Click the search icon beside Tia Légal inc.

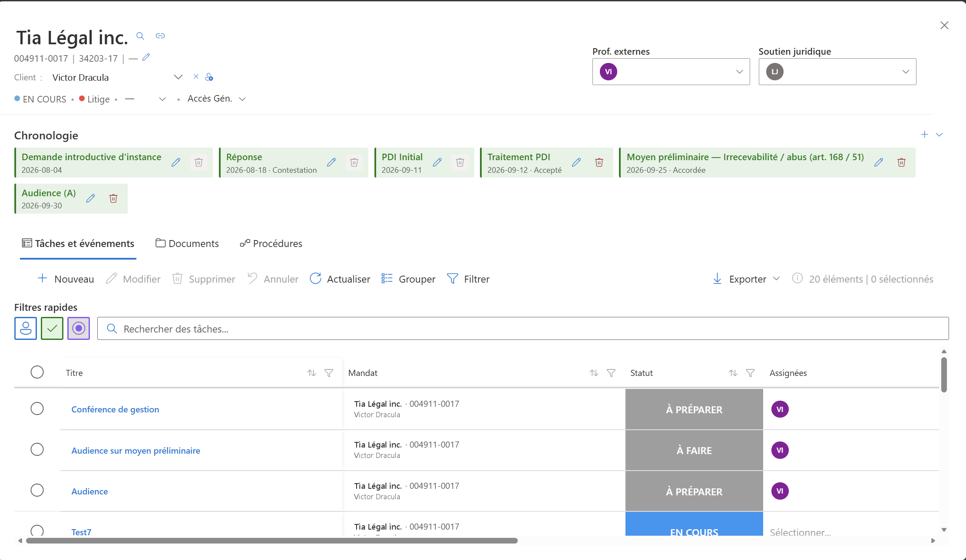[140, 36]
